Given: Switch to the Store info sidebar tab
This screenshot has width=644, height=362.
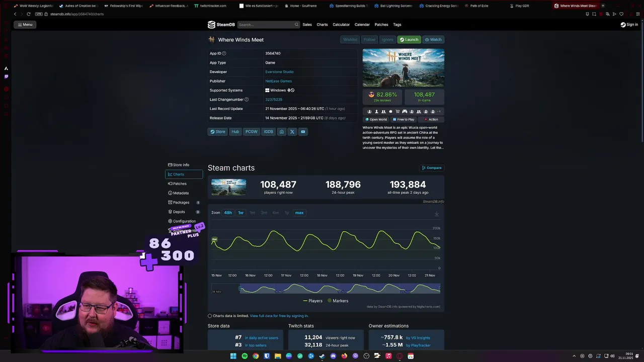Looking at the screenshot, I should pos(184,165).
